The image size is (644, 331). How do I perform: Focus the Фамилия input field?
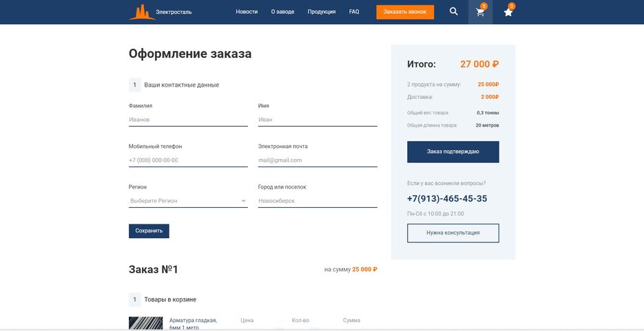pyautogui.click(x=188, y=120)
